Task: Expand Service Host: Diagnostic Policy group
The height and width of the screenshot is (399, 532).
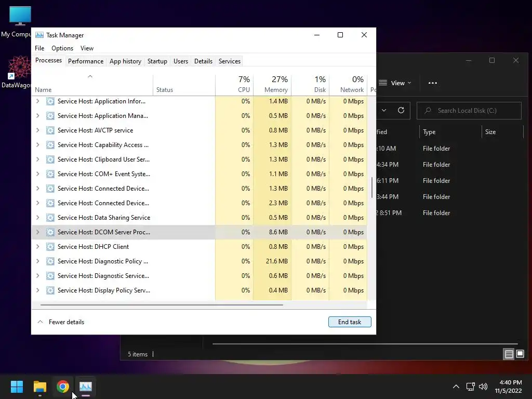Action: (x=37, y=261)
